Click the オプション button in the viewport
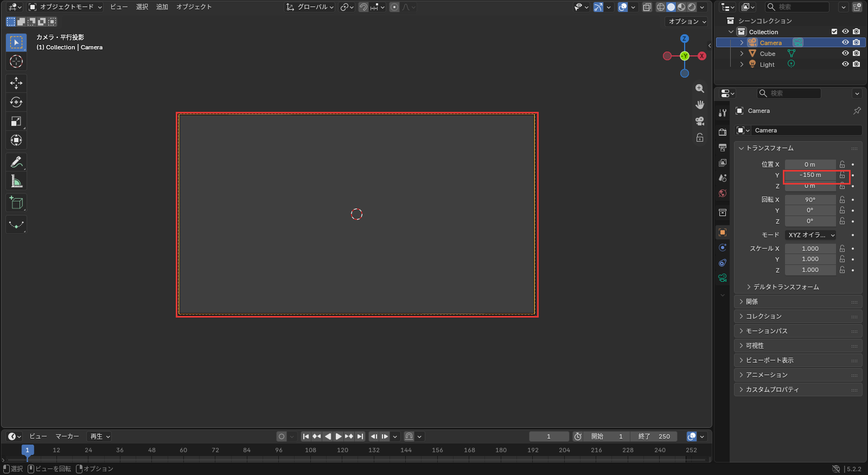Screen dimensions: 868x475 687,22
